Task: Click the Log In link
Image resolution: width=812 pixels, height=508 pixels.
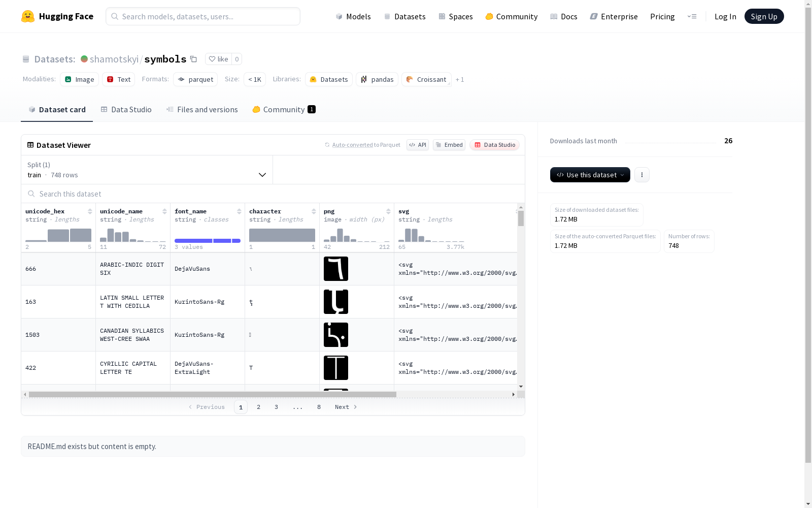Action: pos(725,16)
